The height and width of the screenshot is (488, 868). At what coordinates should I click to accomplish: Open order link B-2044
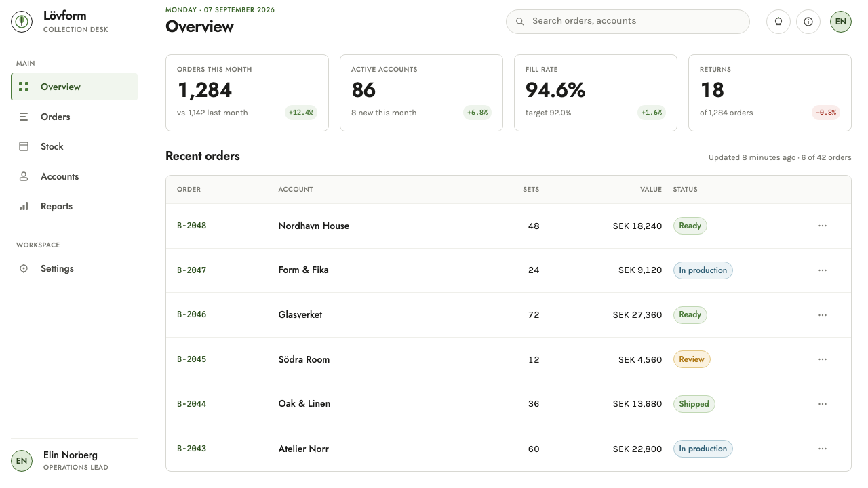point(191,404)
